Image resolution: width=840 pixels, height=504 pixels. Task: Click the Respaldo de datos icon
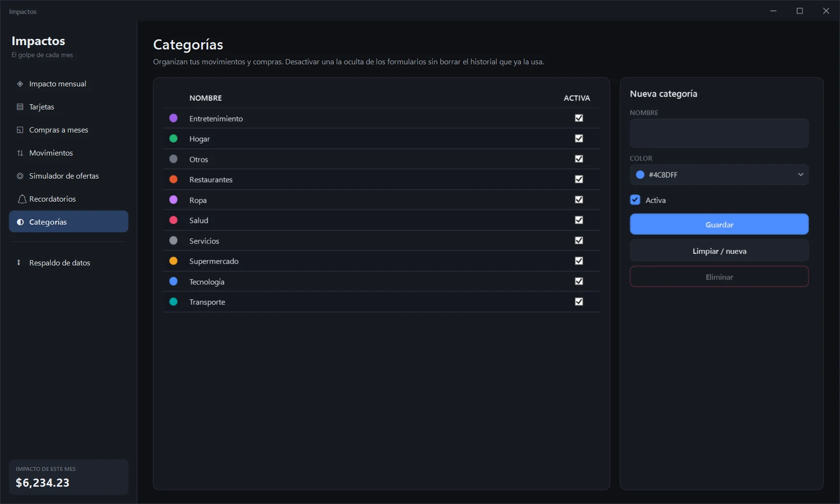click(19, 263)
